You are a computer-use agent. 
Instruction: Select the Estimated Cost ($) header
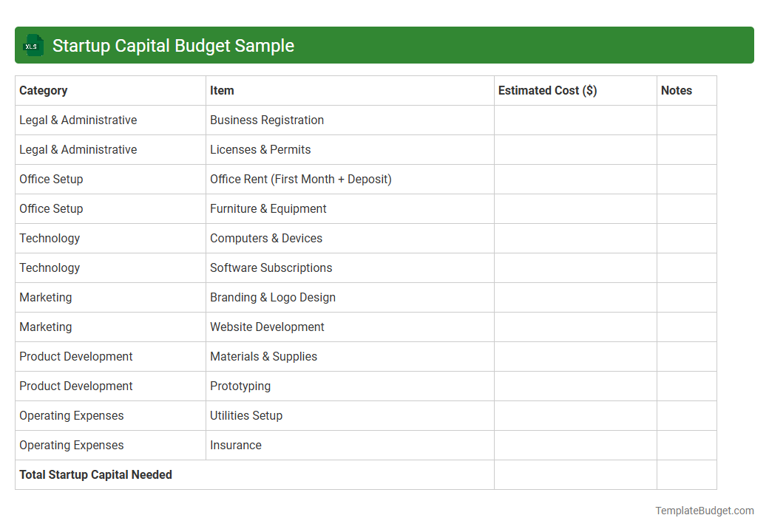tap(547, 90)
